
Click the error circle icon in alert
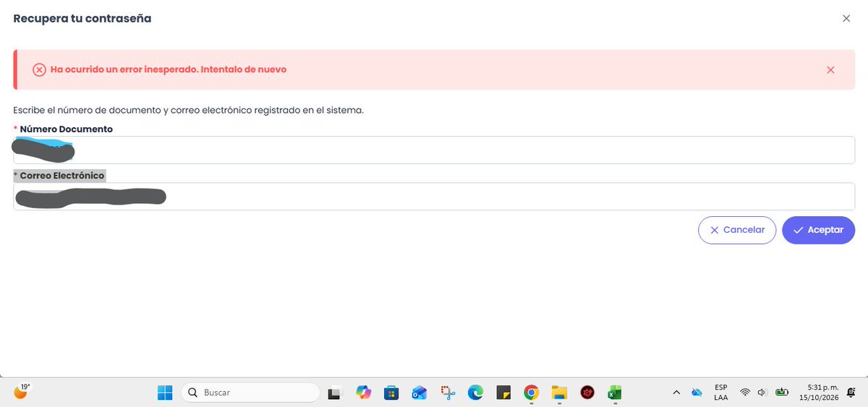pos(39,69)
